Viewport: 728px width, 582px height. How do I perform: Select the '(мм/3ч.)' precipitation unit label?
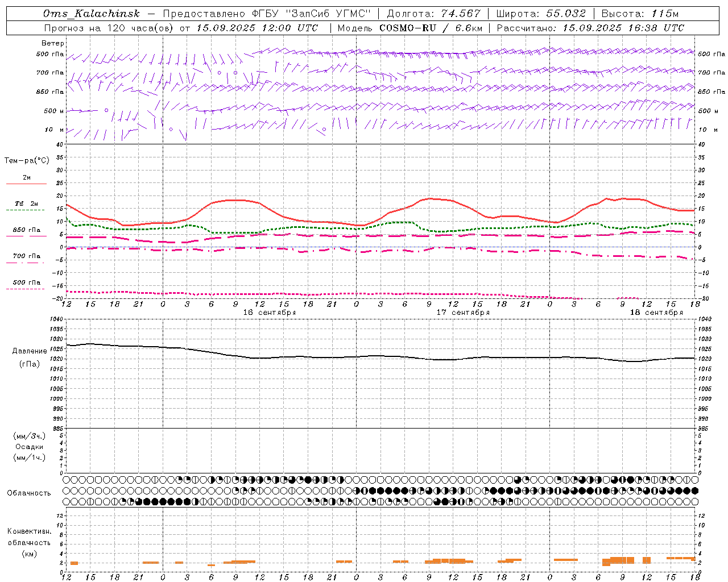pyautogui.click(x=30, y=436)
